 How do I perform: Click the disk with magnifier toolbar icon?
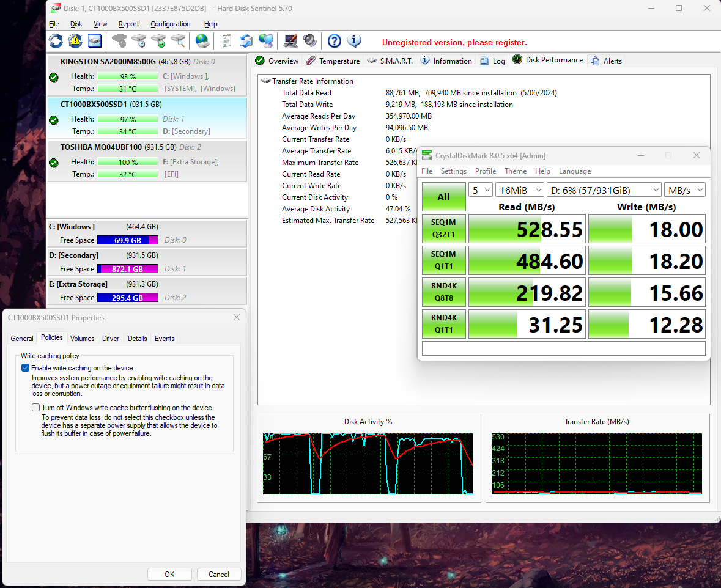pyautogui.click(x=178, y=41)
